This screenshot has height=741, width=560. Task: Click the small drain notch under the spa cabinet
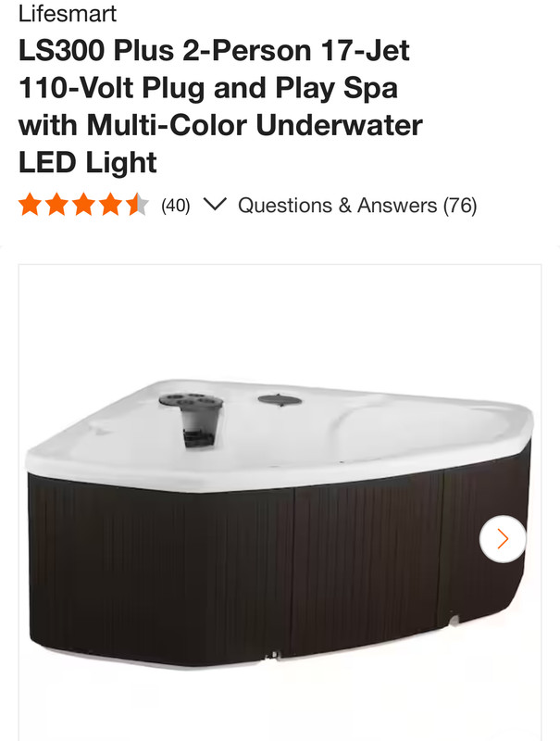click(272, 655)
